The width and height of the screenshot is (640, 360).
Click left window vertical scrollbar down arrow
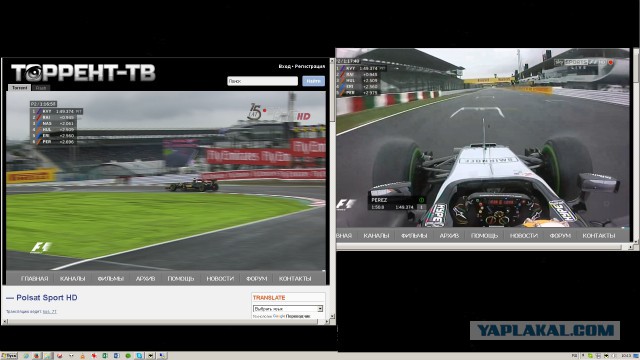(332, 316)
